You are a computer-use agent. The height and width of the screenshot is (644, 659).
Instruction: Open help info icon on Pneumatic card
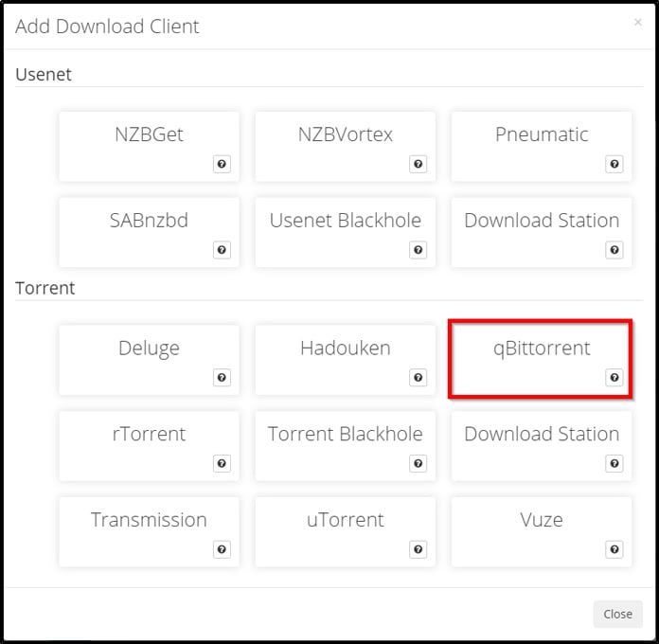pyautogui.click(x=614, y=164)
